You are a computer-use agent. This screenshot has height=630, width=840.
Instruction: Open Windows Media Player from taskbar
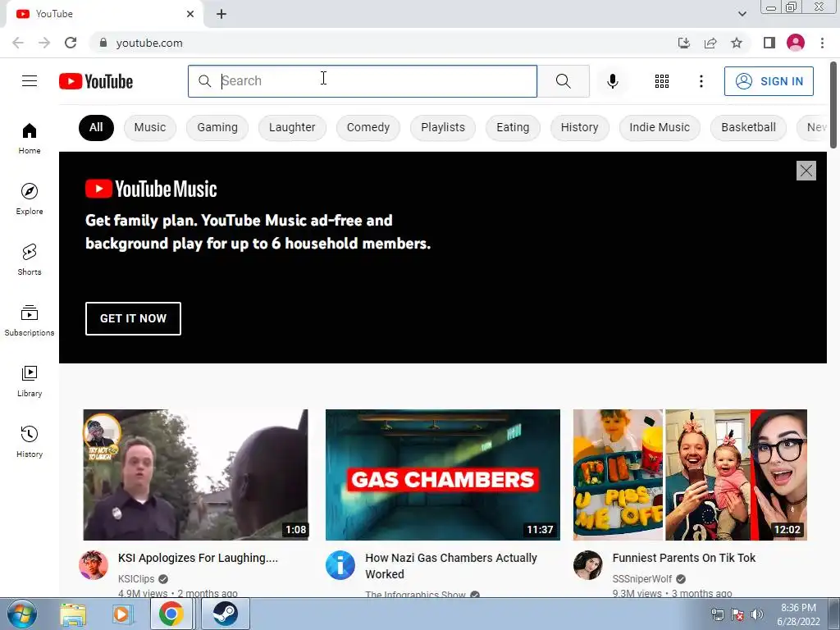tap(121, 614)
